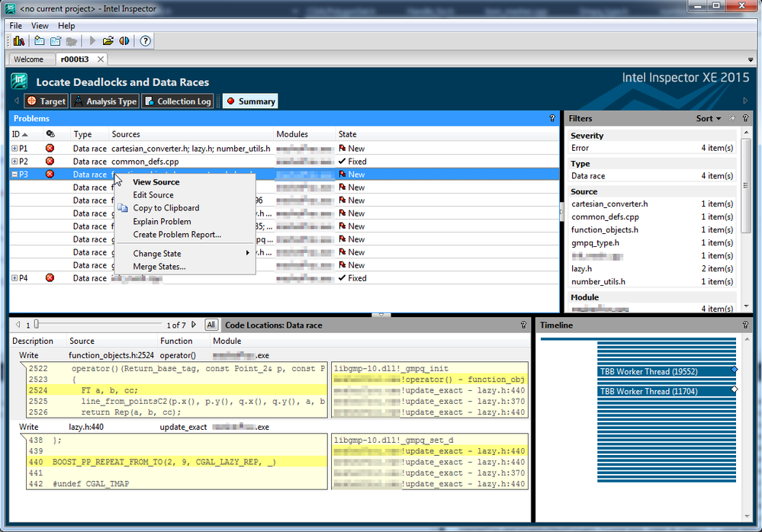Expand problem P1 in the list
Image resolution: width=762 pixels, height=532 pixels.
pyautogui.click(x=14, y=148)
